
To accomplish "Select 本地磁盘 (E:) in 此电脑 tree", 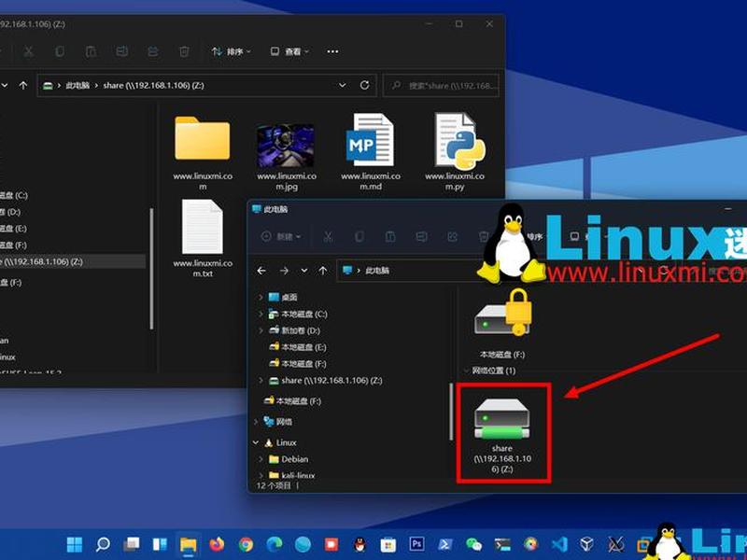I will (x=298, y=347).
